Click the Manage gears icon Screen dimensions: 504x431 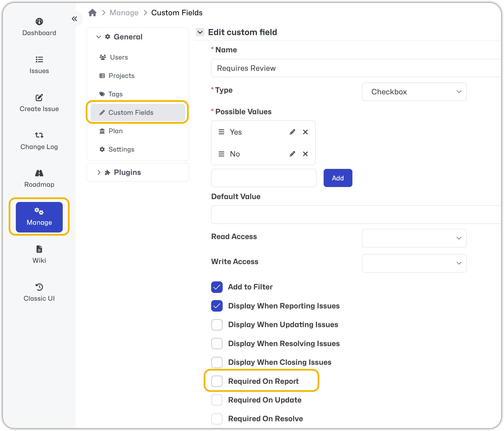39,211
